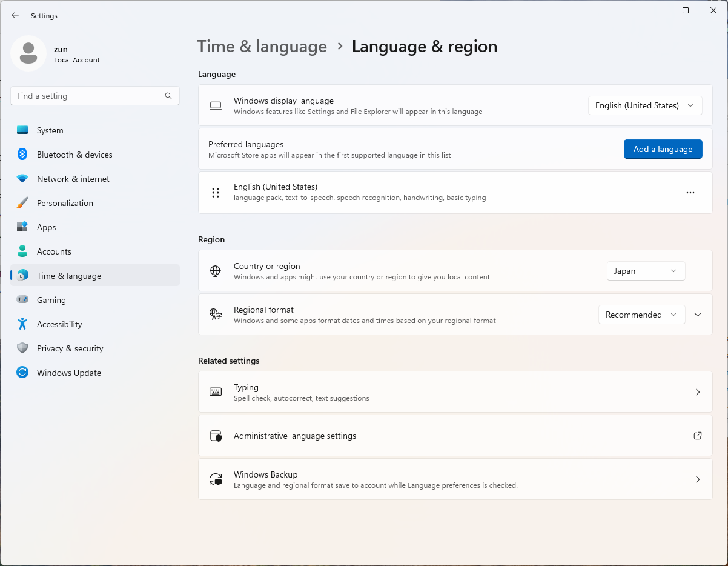Click the Apps icon in sidebar
The image size is (728, 566).
(22, 227)
